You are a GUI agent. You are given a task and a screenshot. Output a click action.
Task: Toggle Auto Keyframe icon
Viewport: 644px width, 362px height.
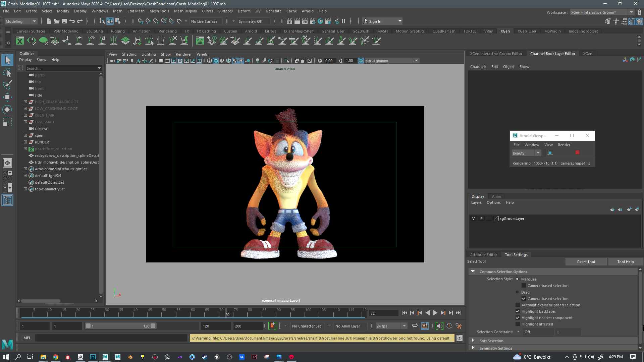(449, 326)
